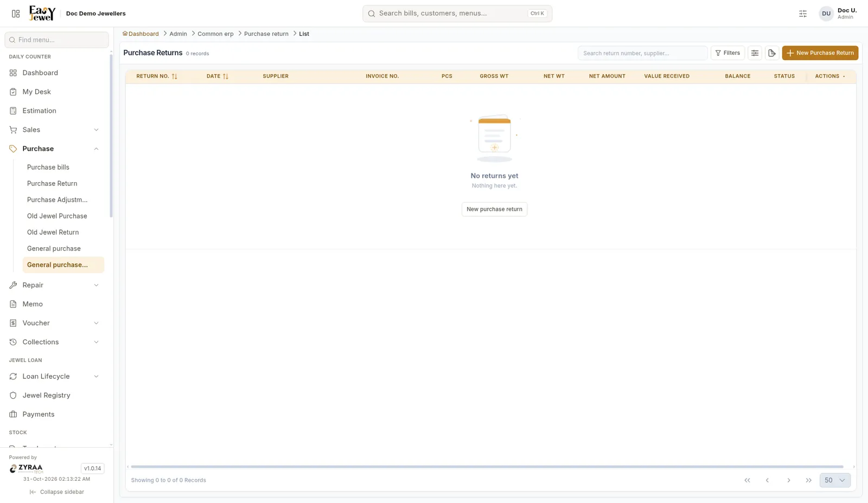The height and width of the screenshot is (503, 868).
Task: Click the column settings icon beside Filters
Action: click(755, 53)
